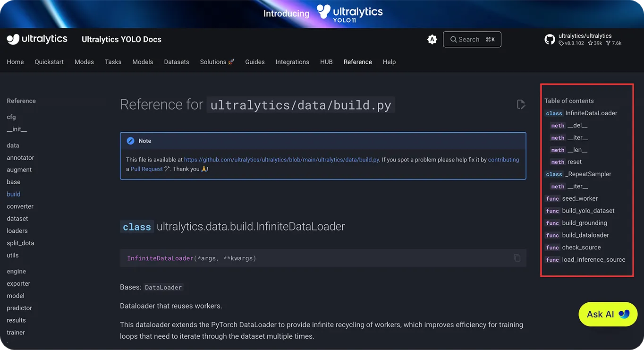The height and width of the screenshot is (350, 644).
Task: Click the contributing link in the note
Action: click(503, 160)
